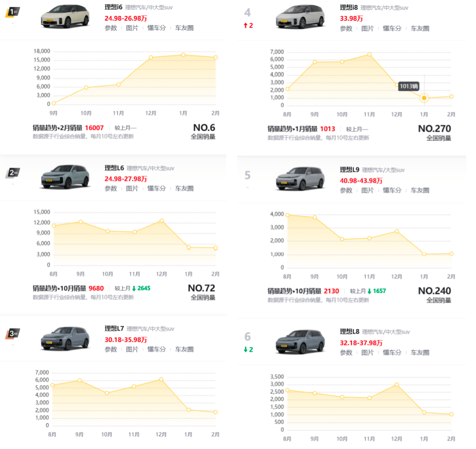Click highlighted January data point on 理想i8 chart

(x=424, y=98)
